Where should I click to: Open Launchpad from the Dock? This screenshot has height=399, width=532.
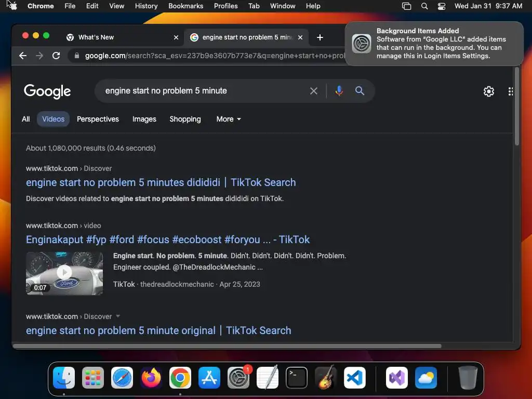(93, 378)
